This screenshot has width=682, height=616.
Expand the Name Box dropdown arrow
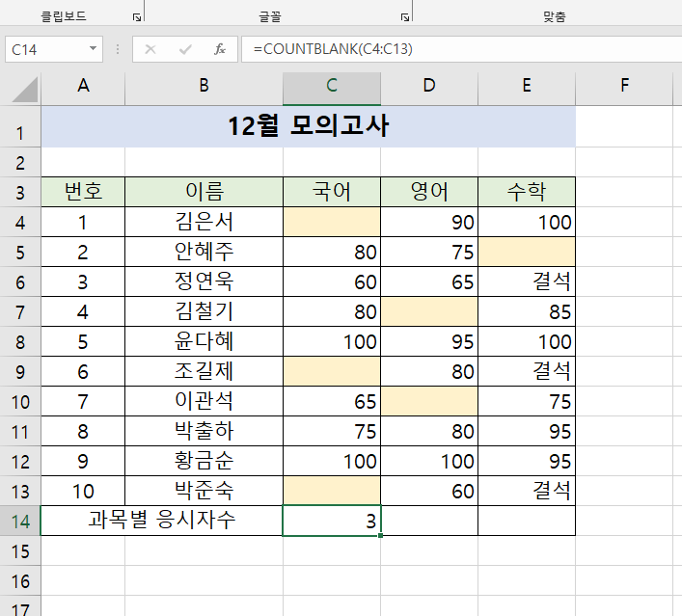(x=93, y=49)
